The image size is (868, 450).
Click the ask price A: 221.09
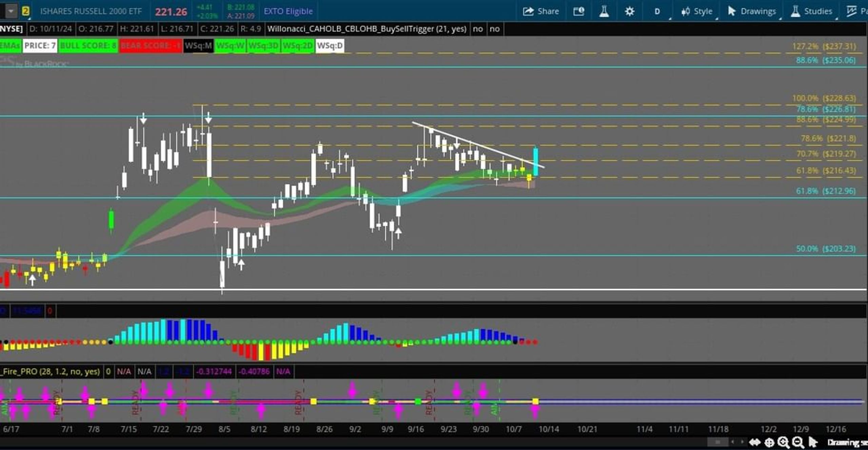[x=241, y=16]
